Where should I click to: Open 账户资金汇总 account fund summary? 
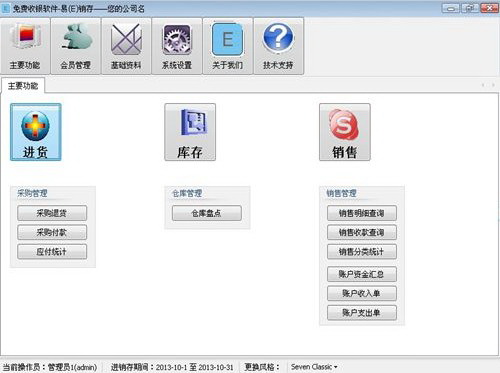pos(362,274)
